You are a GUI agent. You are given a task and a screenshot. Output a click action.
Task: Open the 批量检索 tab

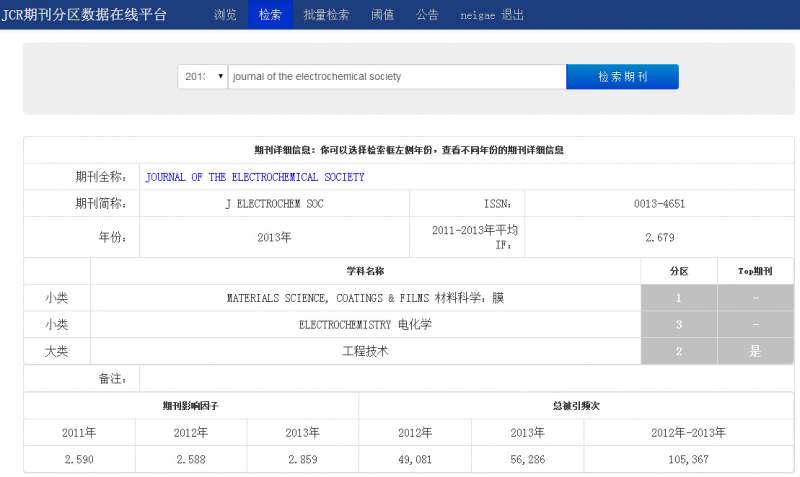tap(326, 15)
